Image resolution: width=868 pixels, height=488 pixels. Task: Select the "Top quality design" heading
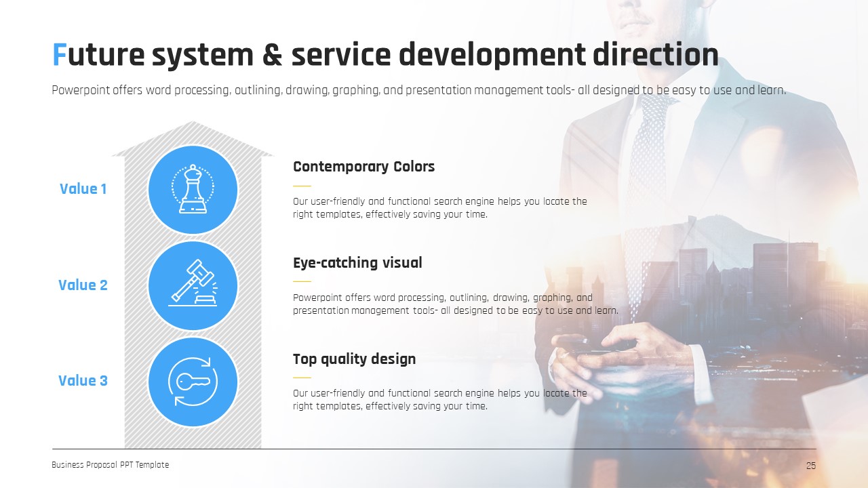coord(354,359)
